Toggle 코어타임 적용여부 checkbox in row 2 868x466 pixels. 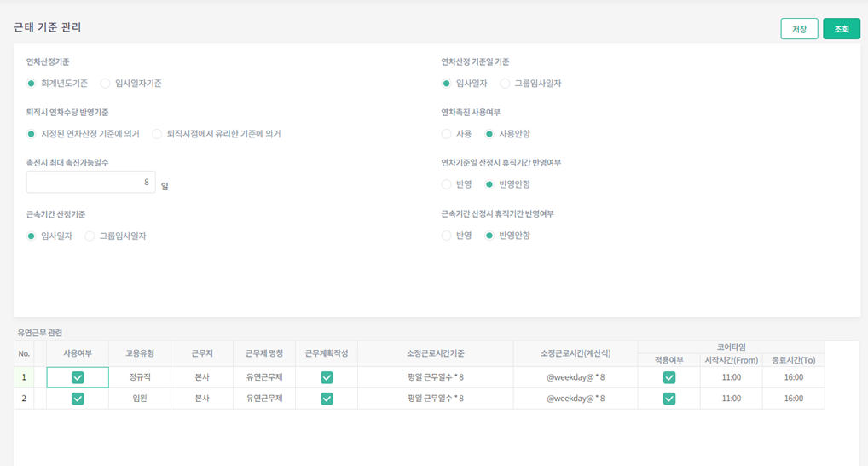point(669,399)
